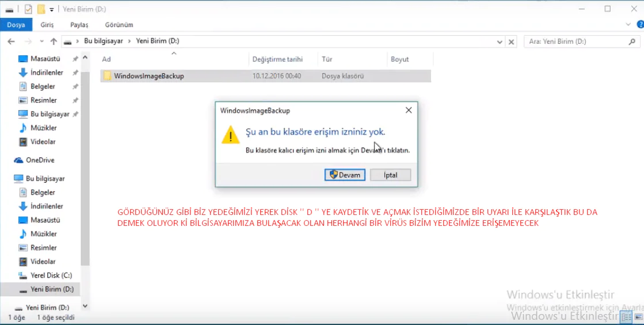Select Müzikler in quick access

pos(44,128)
